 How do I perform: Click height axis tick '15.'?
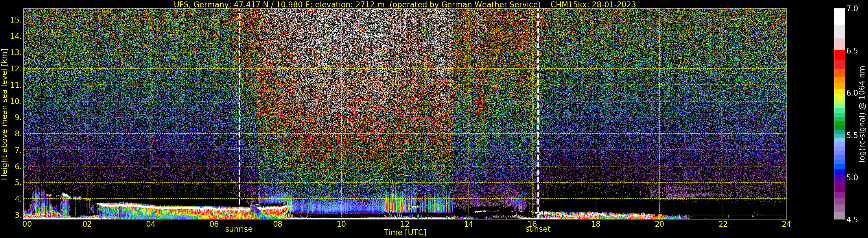pyautogui.click(x=16, y=20)
